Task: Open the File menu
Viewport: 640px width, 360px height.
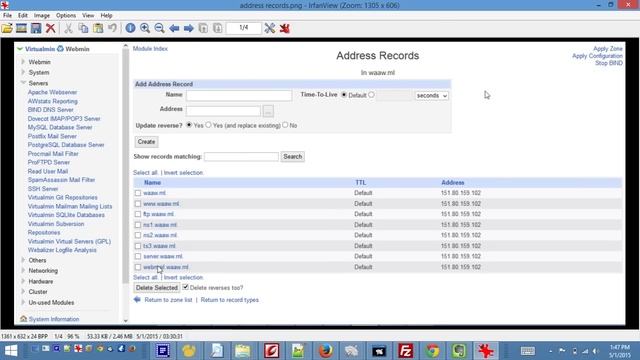Action: [7, 15]
